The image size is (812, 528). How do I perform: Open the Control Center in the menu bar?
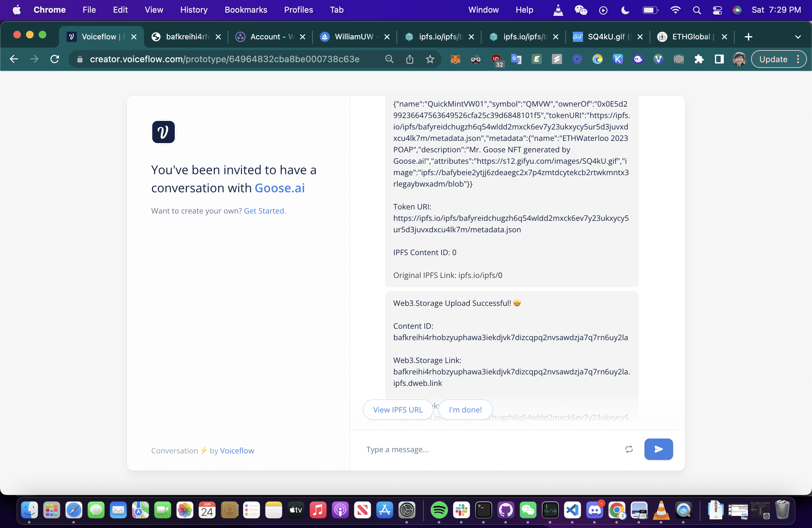point(717,10)
